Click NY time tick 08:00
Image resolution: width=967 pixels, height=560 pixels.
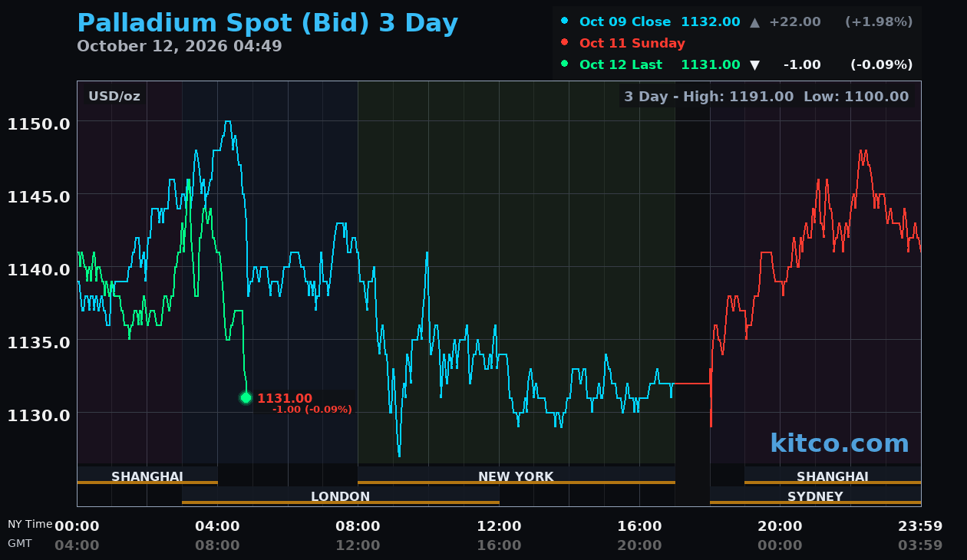tap(358, 526)
